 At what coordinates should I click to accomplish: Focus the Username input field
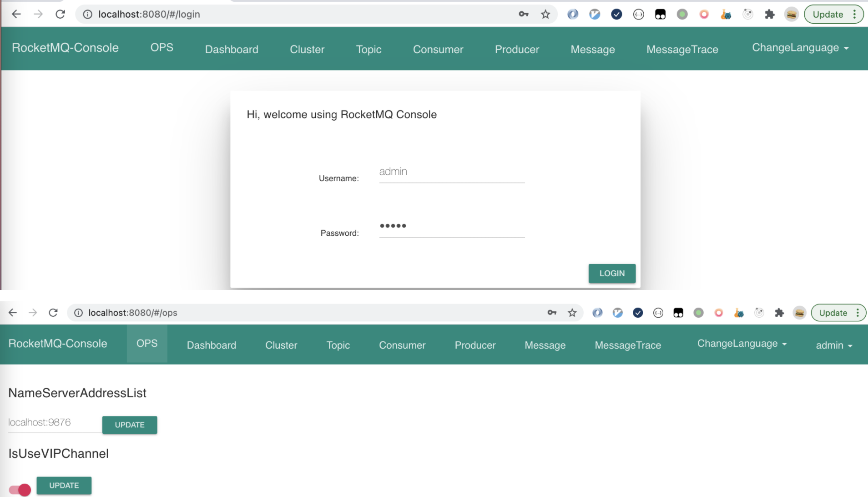click(x=452, y=172)
